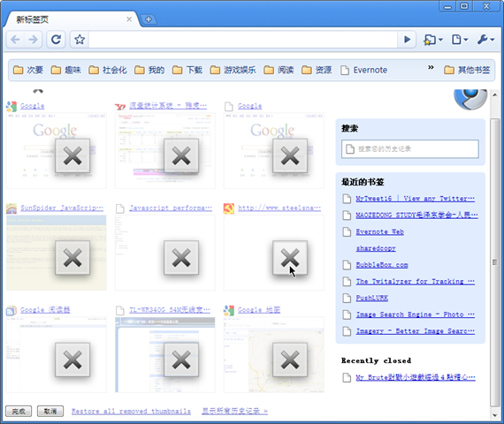Viewport: 504px width, 424px height.
Task: Remove the Javascript performance thumbnail
Action: (x=181, y=258)
